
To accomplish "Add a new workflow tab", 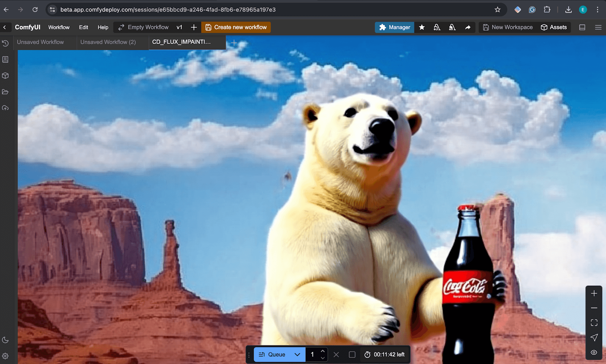I will [234, 42].
